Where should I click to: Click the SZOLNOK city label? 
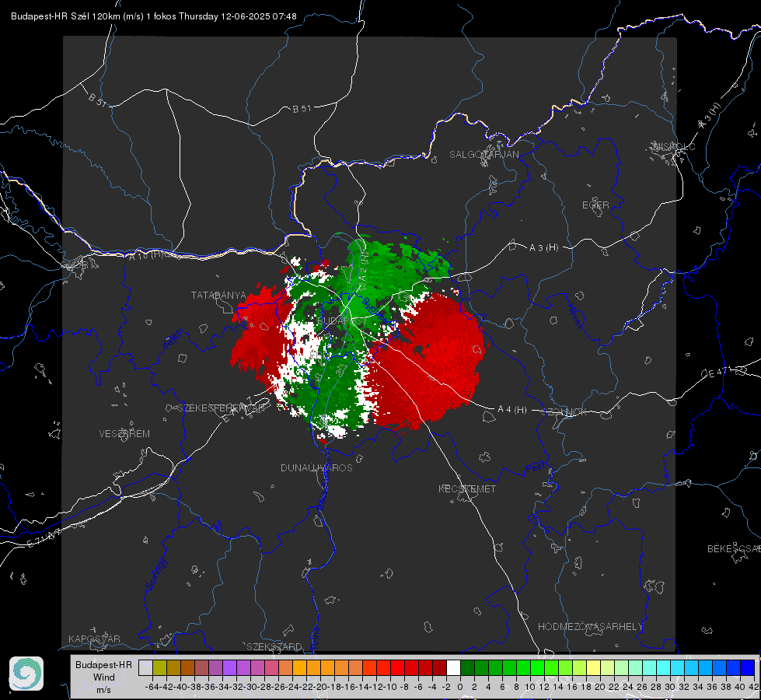[564, 412]
